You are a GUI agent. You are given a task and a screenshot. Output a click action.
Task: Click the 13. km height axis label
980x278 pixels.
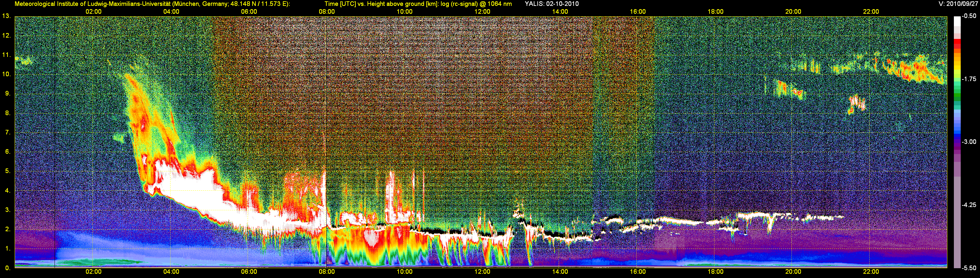coord(6,16)
